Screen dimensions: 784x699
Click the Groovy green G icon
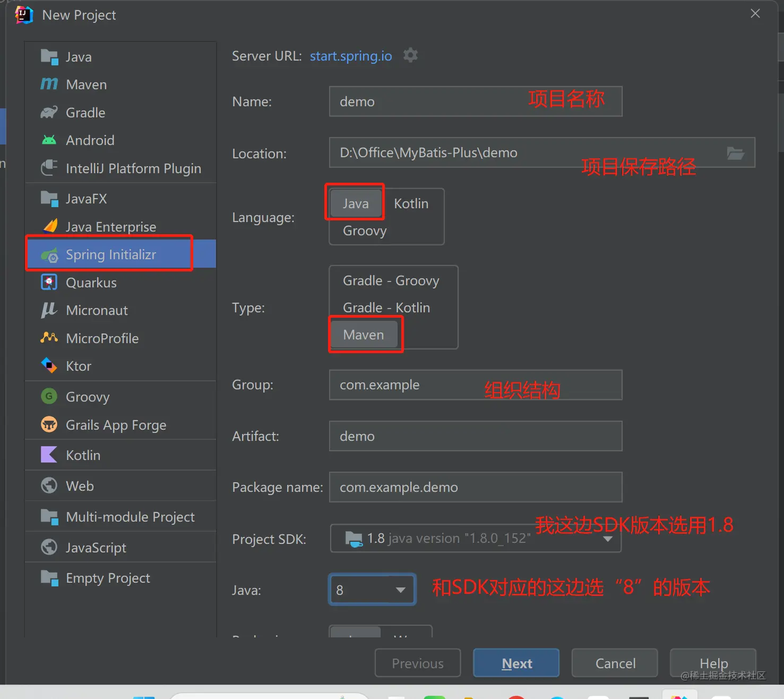pyautogui.click(x=49, y=396)
